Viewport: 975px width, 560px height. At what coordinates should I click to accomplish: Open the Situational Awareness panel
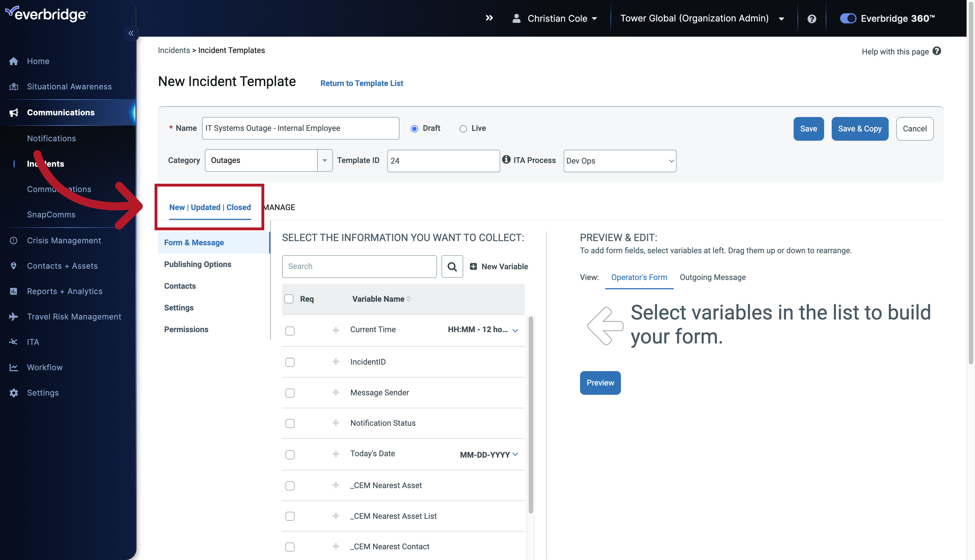(x=69, y=86)
